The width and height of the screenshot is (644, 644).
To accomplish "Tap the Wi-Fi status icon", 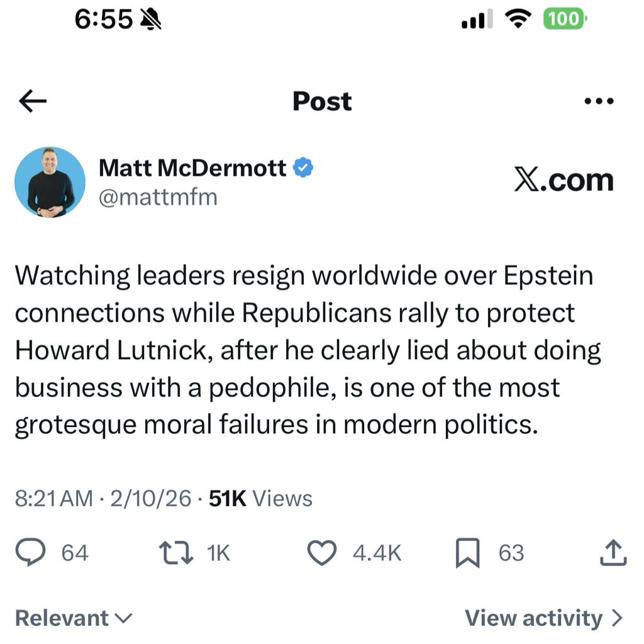I will [x=518, y=20].
